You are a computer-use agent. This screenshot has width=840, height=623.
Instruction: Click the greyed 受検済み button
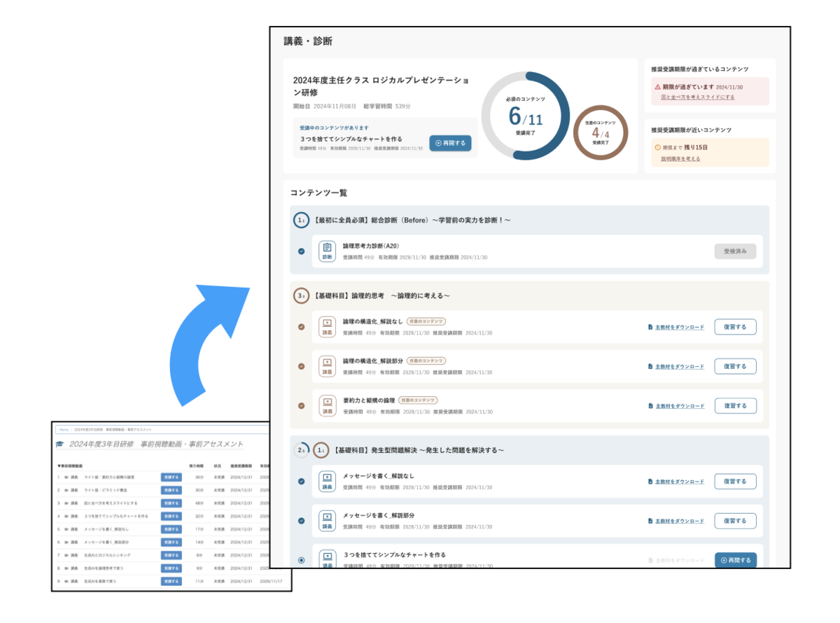pos(735,251)
